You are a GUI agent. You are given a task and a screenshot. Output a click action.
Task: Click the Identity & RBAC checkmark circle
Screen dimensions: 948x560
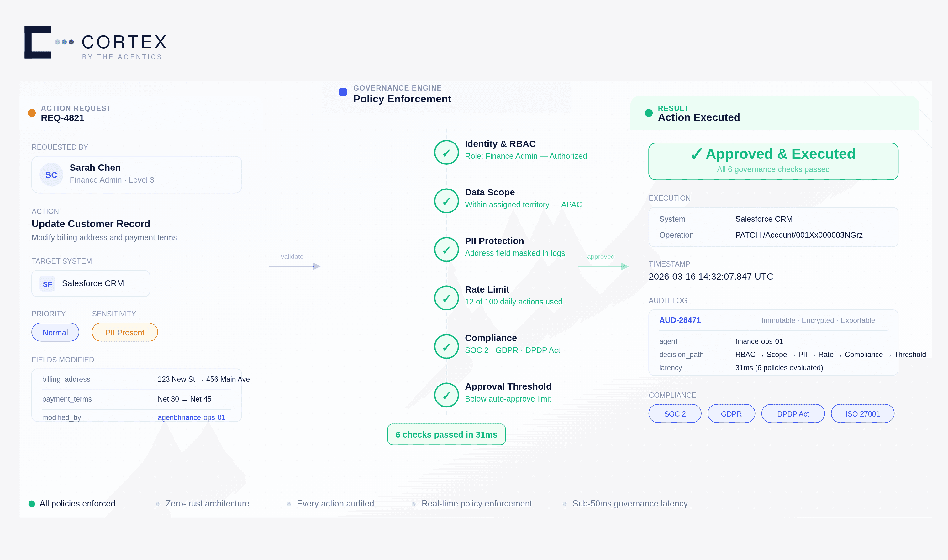point(446,153)
